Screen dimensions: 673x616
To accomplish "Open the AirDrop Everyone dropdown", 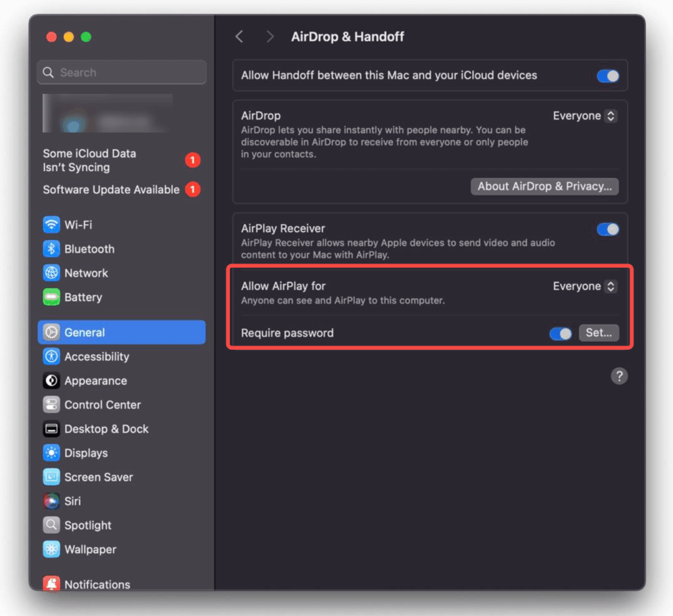I will point(584,116).
